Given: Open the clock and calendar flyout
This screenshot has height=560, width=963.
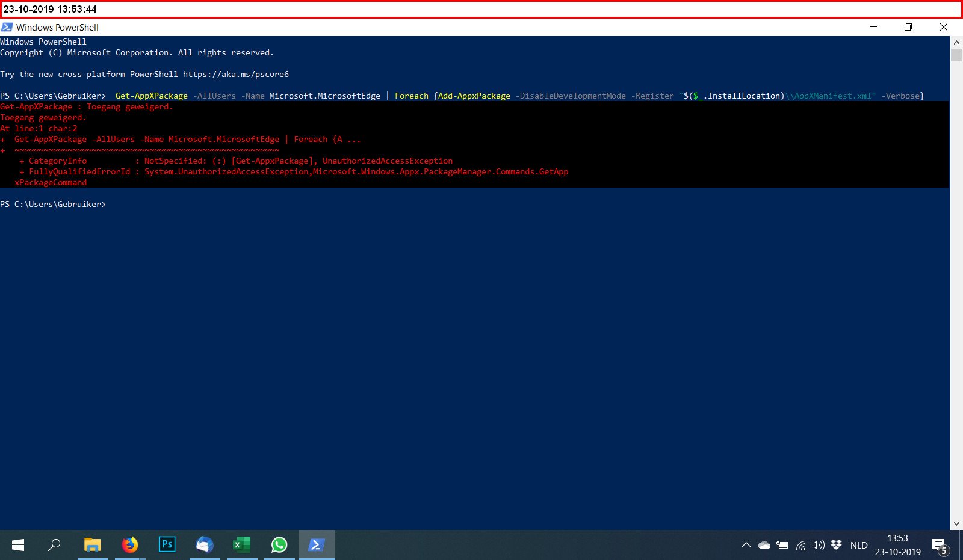Looking at the screenshot, I should [898, 545].
